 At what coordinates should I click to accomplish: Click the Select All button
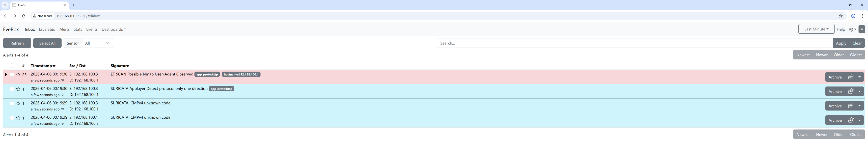point(47,43)
